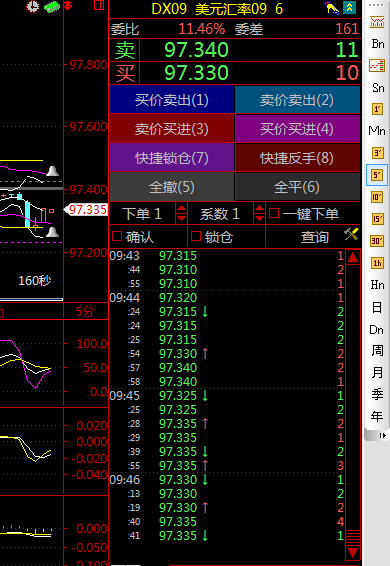Click the sell price 97.340
This screenshot has height=566, width=390.
point(196,49)
